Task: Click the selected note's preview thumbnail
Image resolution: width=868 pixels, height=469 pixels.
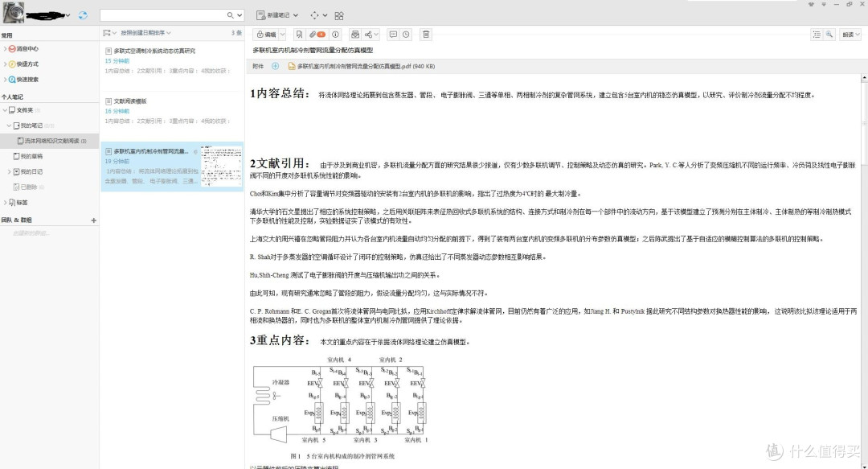Action: click(222, 166)
